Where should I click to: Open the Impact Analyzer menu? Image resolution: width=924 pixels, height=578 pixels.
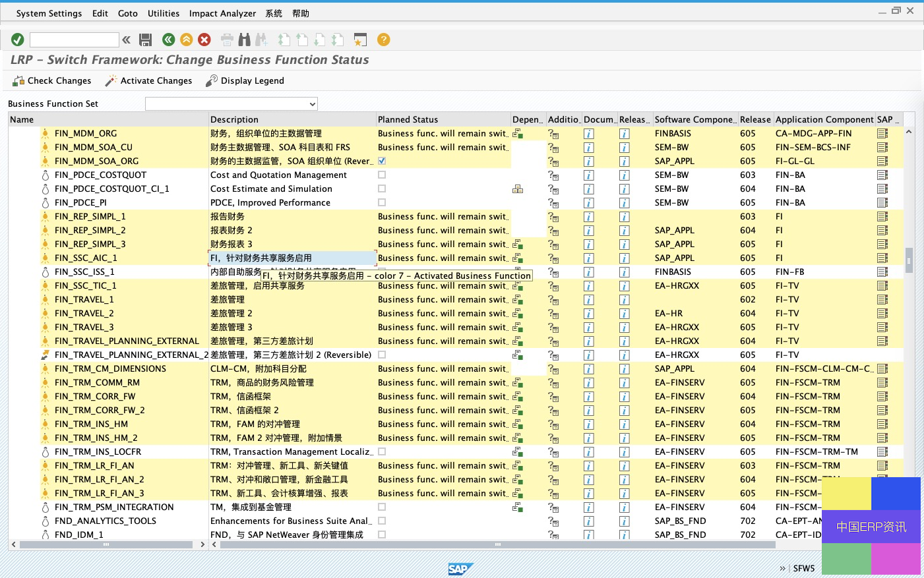(223, 13)
